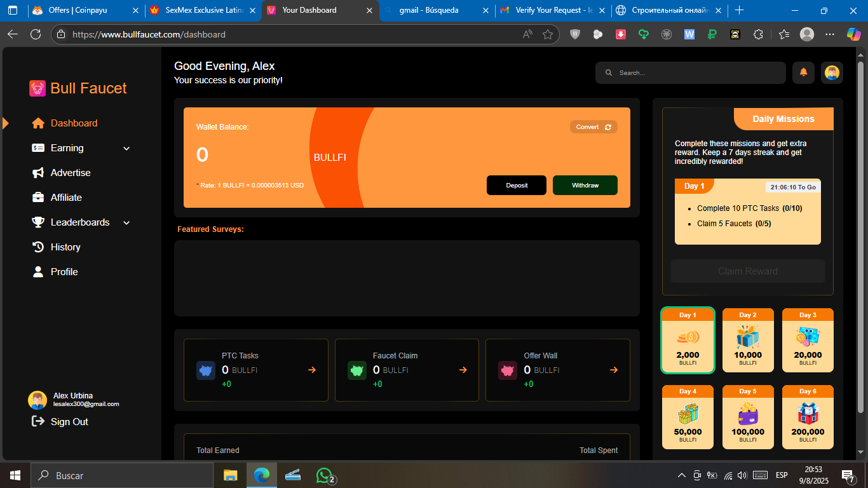Open the Dashboard home icon
This screenshot has width=868, height=488.
(38, 123)
